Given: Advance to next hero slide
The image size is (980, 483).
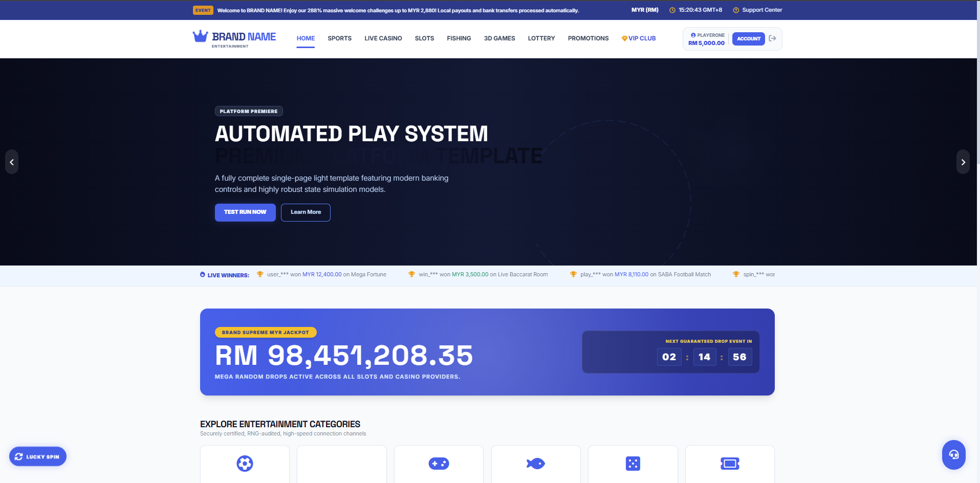Looking at the screenshot, I should click(963, 162).
